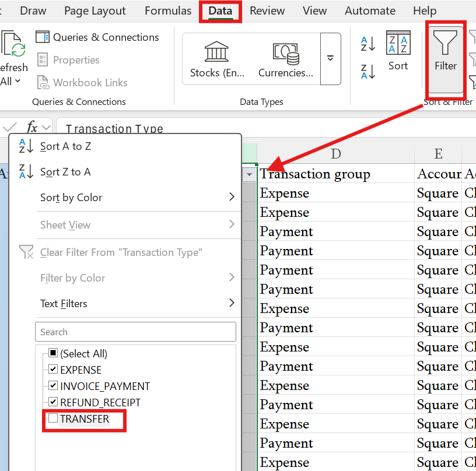Screen dimensions: 476x471
Task: Uncheck the EXPENSE filter checkbox
Action: (x=53, y=370)
